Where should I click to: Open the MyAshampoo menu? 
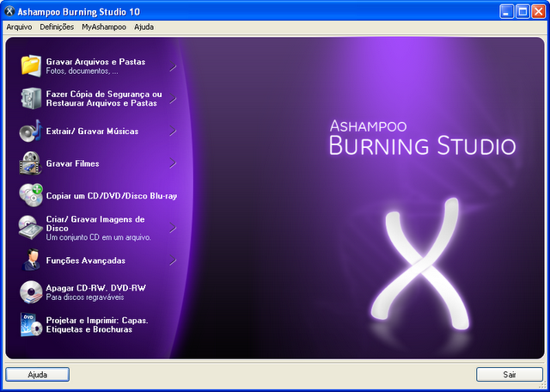(x=104, y=27)
